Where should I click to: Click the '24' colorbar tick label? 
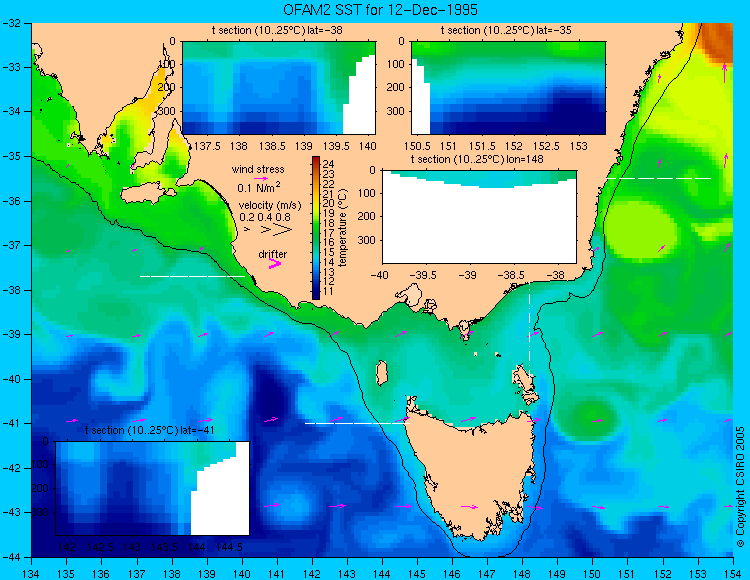click(x=329, y=164)
